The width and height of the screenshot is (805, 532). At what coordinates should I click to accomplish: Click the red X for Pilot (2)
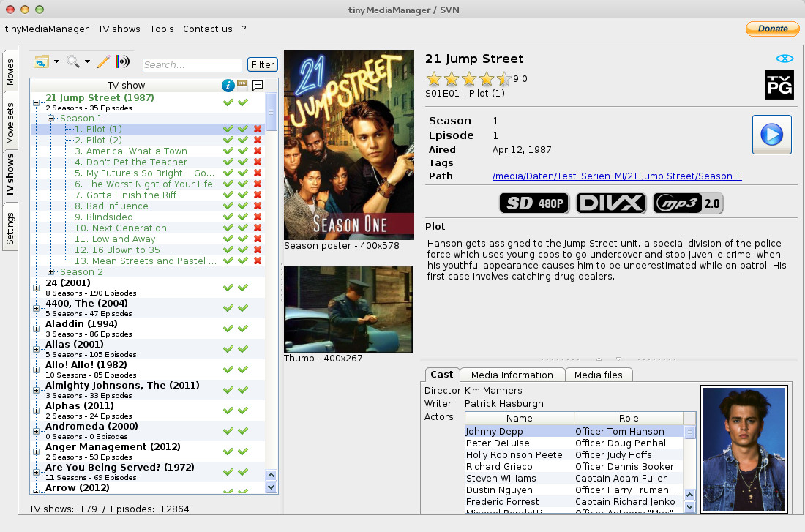[x=258, y=141]
